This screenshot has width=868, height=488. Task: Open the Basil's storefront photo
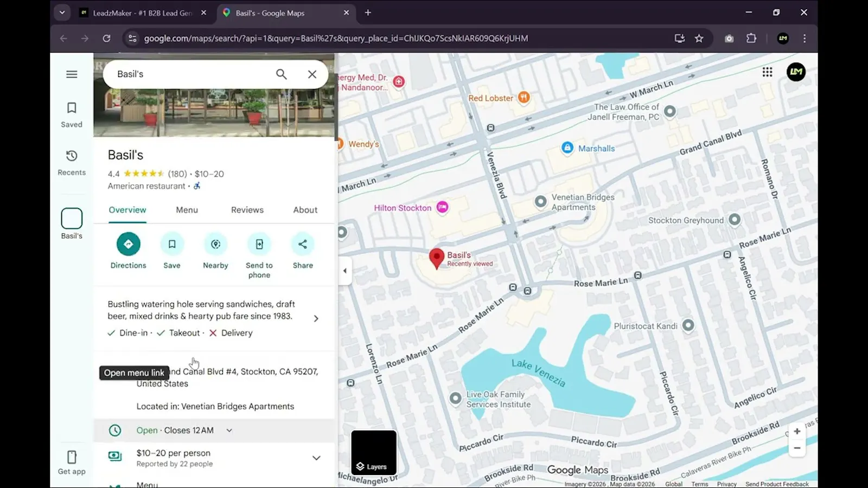point(214,113)
